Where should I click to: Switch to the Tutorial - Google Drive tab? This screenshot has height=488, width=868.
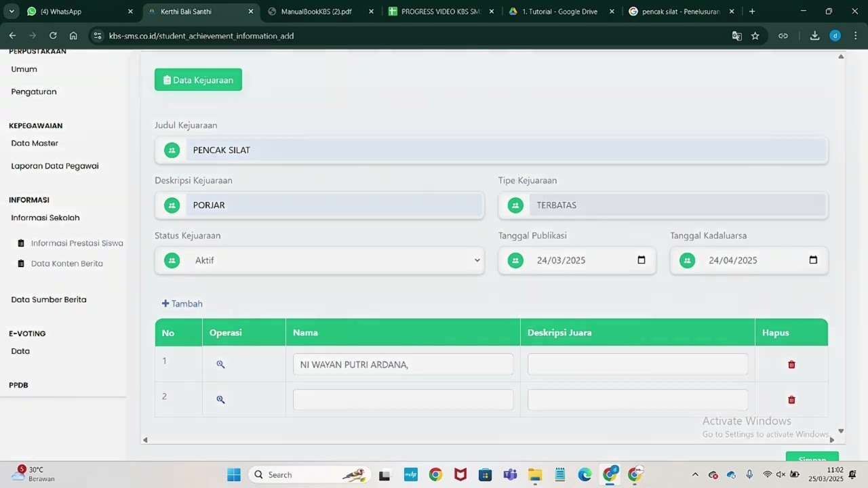[x=559, y=12]
